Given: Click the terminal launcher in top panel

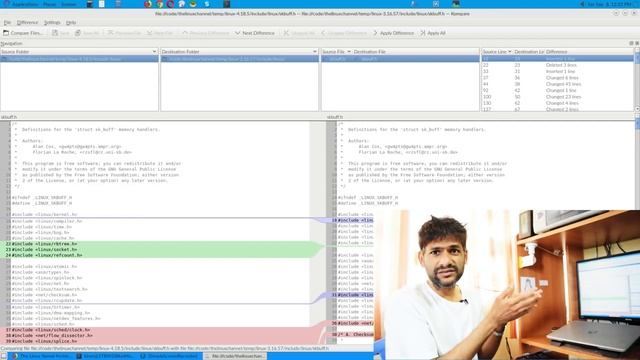Looking at the screenshot, I should coord(90,4).
